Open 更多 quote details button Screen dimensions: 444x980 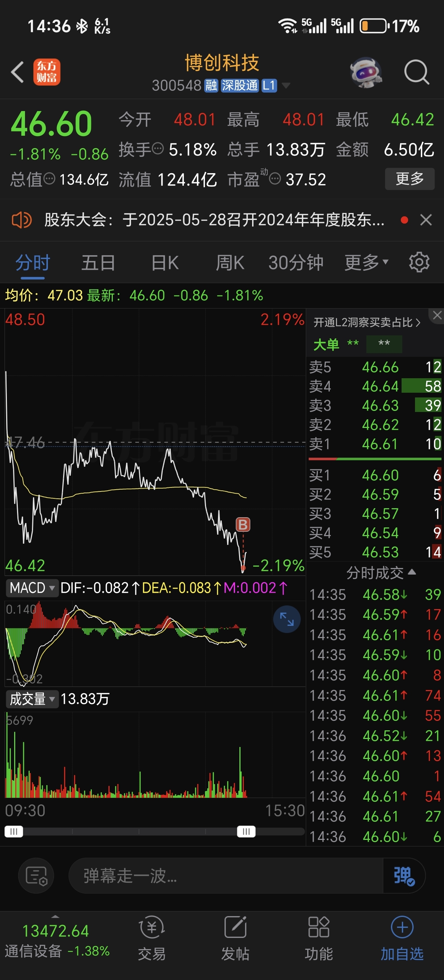click(410, 179)
